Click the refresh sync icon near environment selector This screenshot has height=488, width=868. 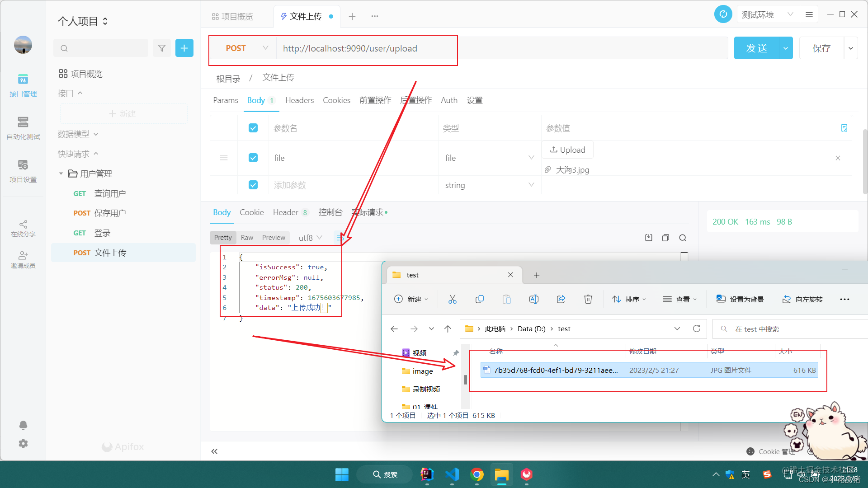point(723,14)
